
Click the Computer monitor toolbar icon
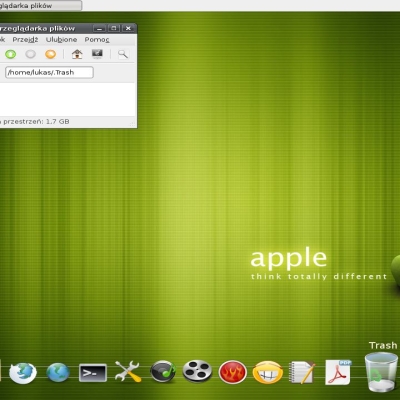(x=97, y=54)
